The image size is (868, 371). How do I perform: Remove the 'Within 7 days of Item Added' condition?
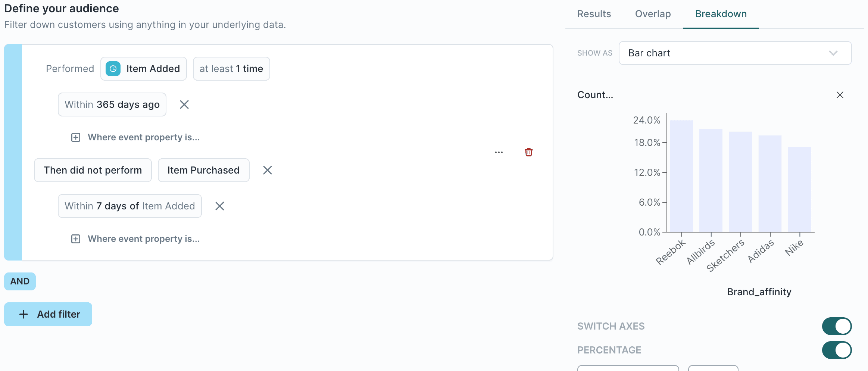[220, 206]
